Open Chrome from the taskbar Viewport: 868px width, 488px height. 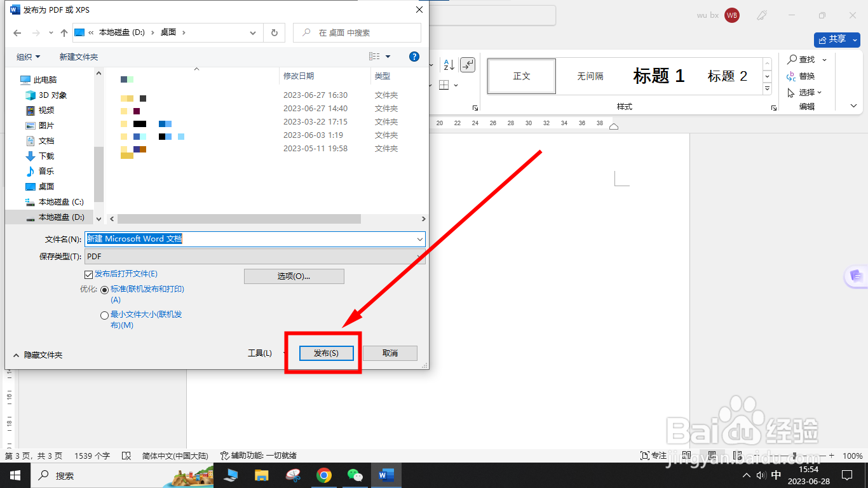324,475
